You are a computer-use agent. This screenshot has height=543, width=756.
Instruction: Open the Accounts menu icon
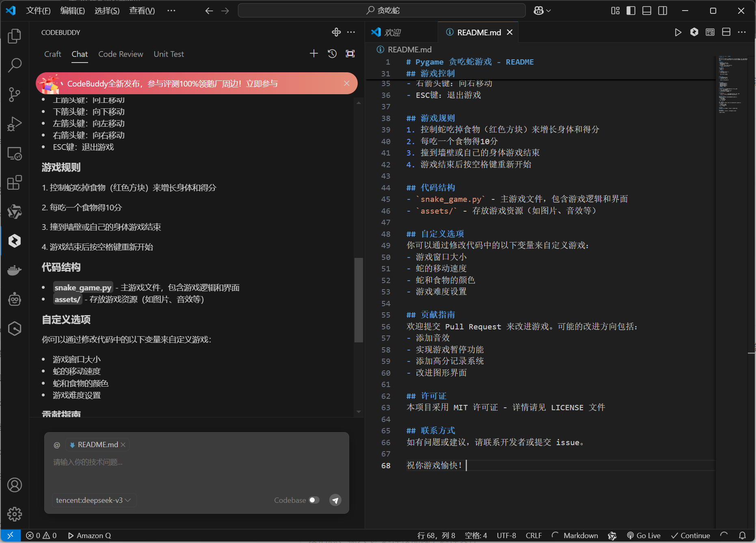coord(15,485)
